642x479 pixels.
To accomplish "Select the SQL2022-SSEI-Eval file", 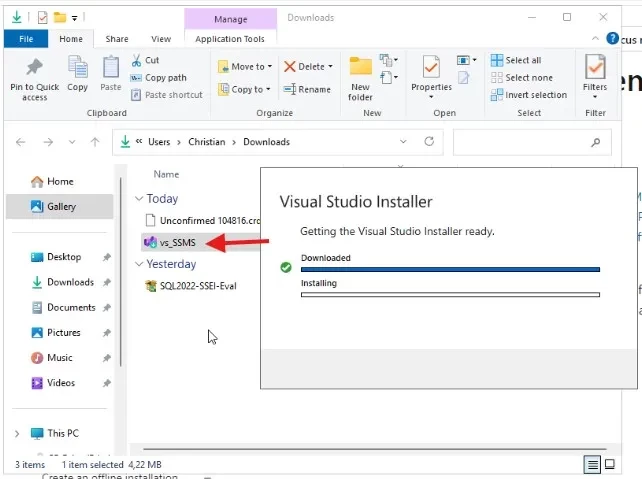I will pyautogui.click(x=198, y=286).
